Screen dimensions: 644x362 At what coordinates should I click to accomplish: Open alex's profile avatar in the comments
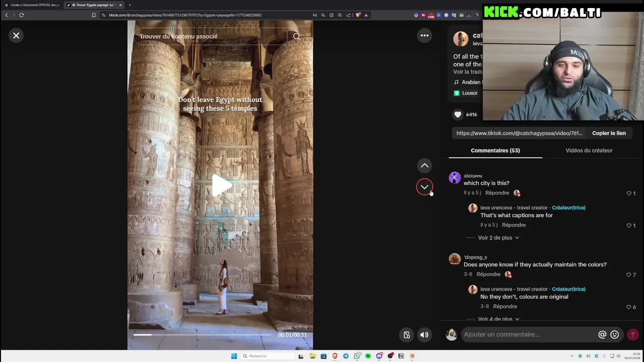click(x=455, y=177)
